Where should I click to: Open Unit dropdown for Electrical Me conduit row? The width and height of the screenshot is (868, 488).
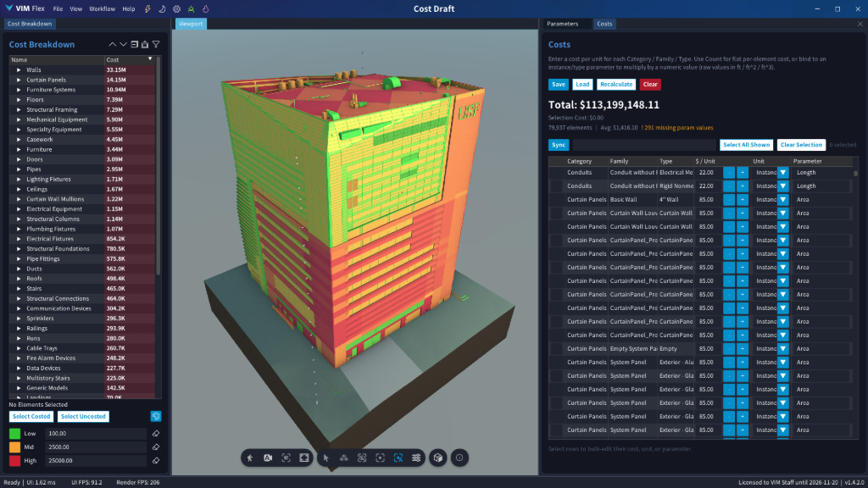tap(782, 173)
